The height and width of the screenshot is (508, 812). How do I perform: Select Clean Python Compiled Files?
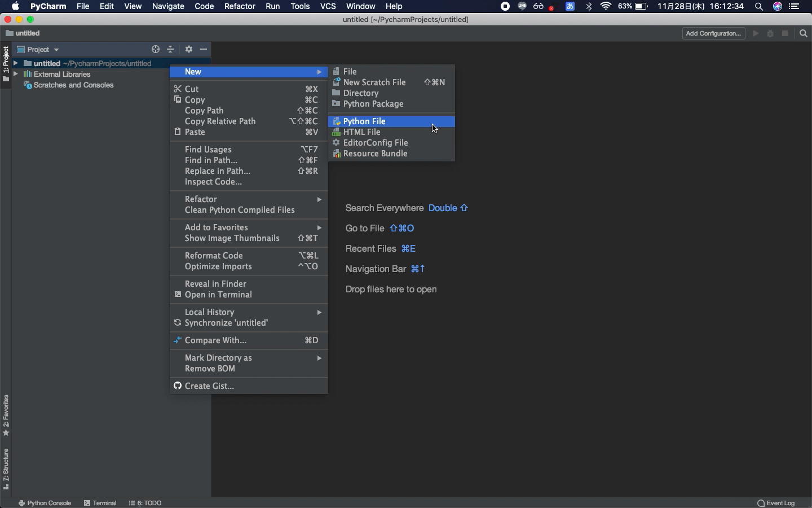coord(249,210)
